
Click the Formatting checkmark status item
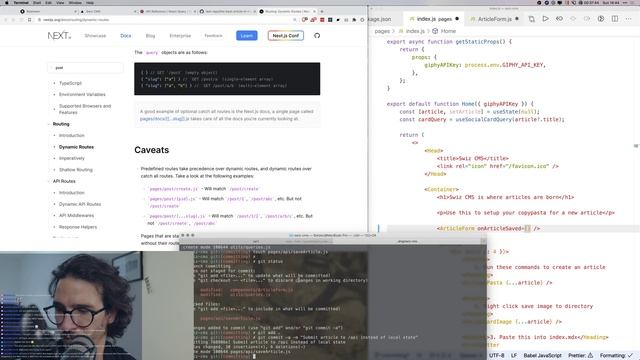[x=616, y=356]
